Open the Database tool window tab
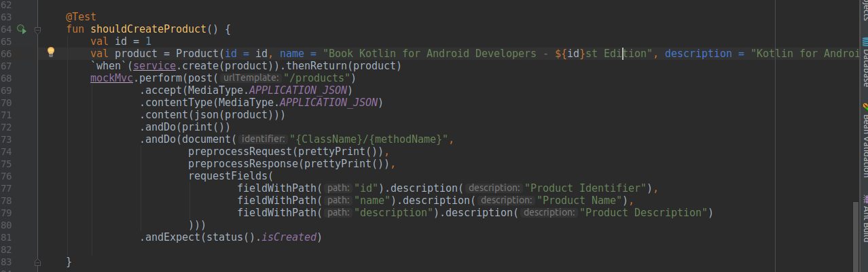 [864, 63]
